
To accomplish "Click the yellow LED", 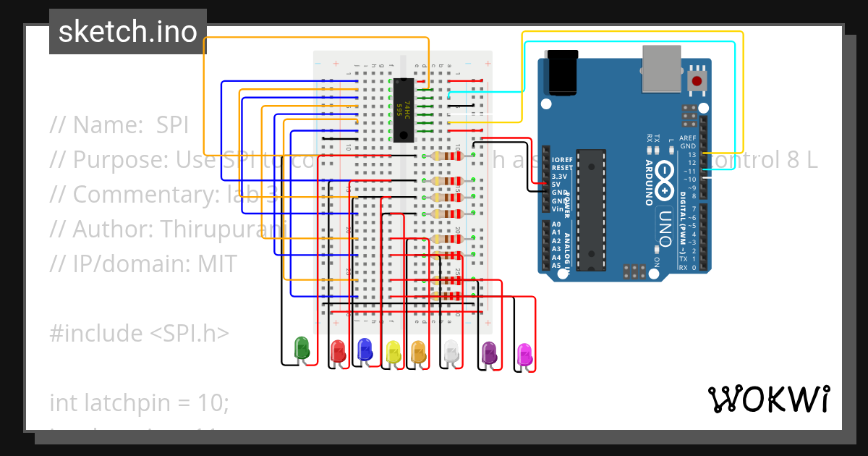I will pos(391,350).
